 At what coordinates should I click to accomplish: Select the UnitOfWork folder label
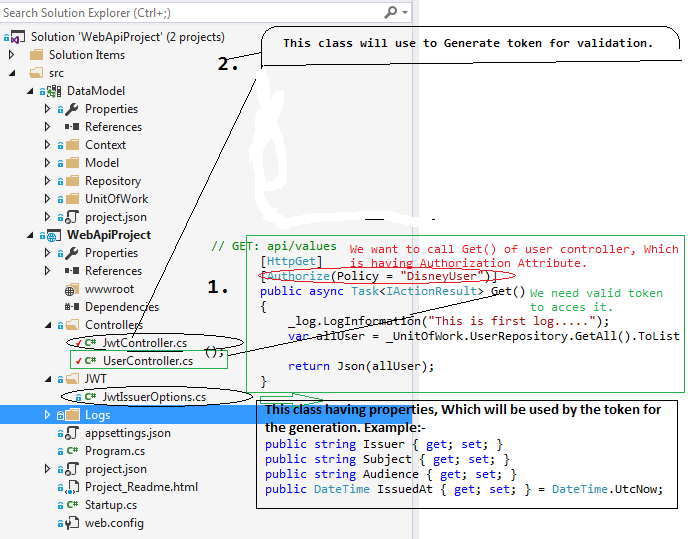(116, 199)
